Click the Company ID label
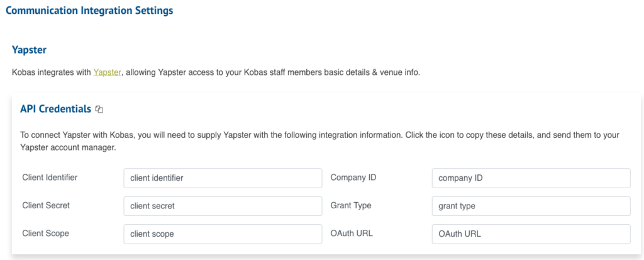The image size is (644, 260). tap(353, 178)
